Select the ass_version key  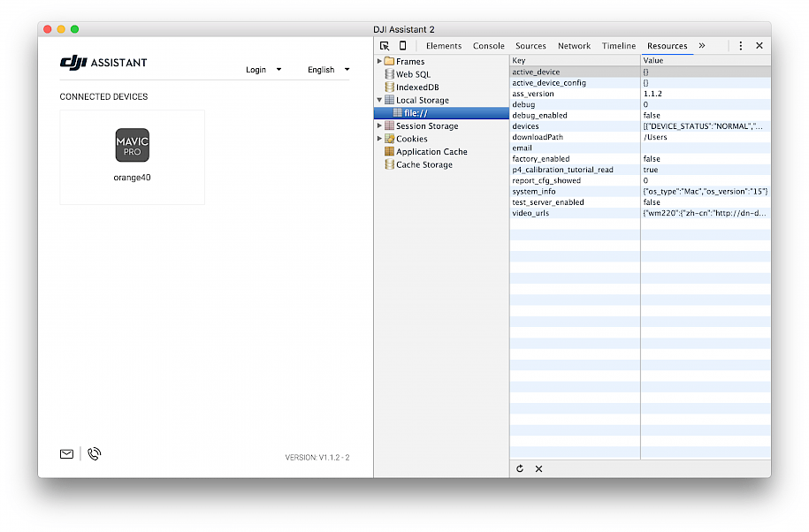pyautogui.click(x=533, y=94)
